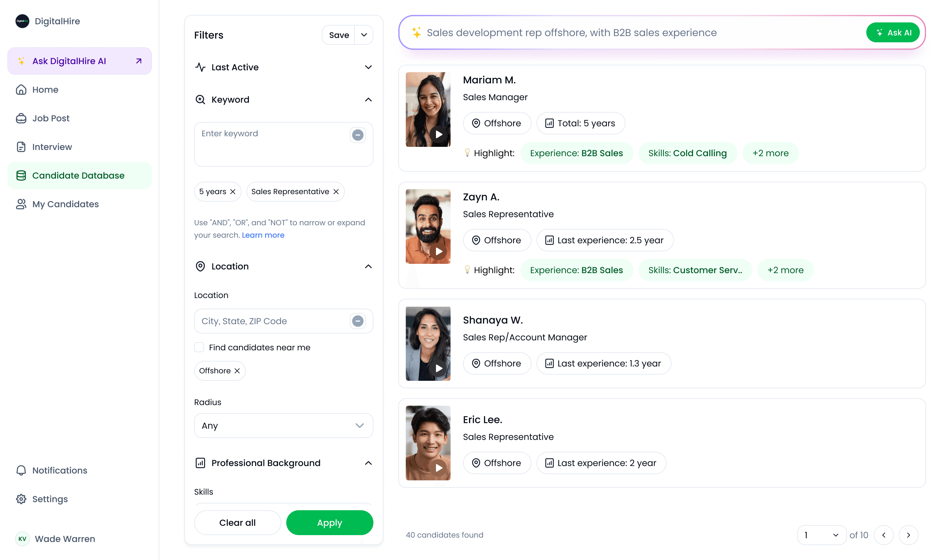The image size is (941, 560).
Task: Collapse the Keyword filter section
Action: [368, 100]
